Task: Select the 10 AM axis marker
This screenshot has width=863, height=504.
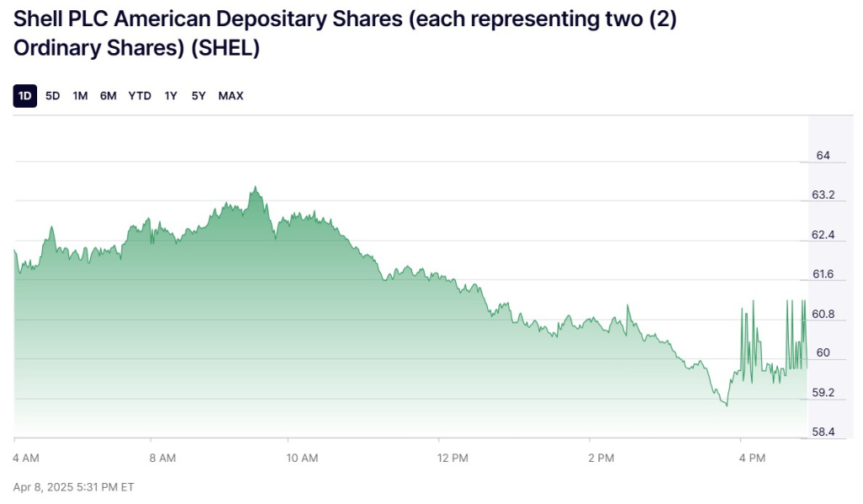Action: click(303, 458)
